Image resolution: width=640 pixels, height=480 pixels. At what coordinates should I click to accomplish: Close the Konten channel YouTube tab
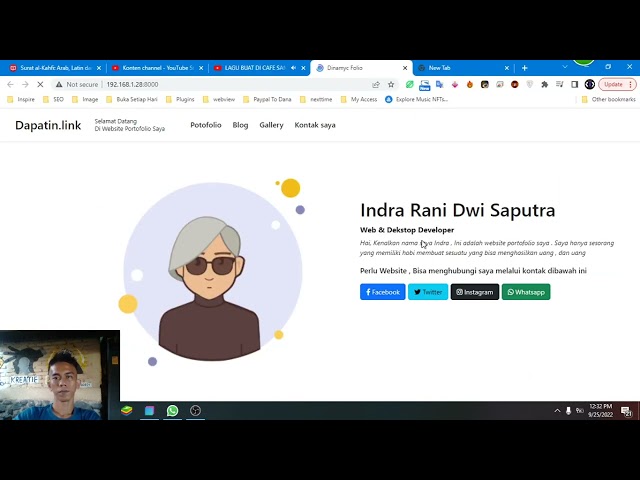click(201, 68)
